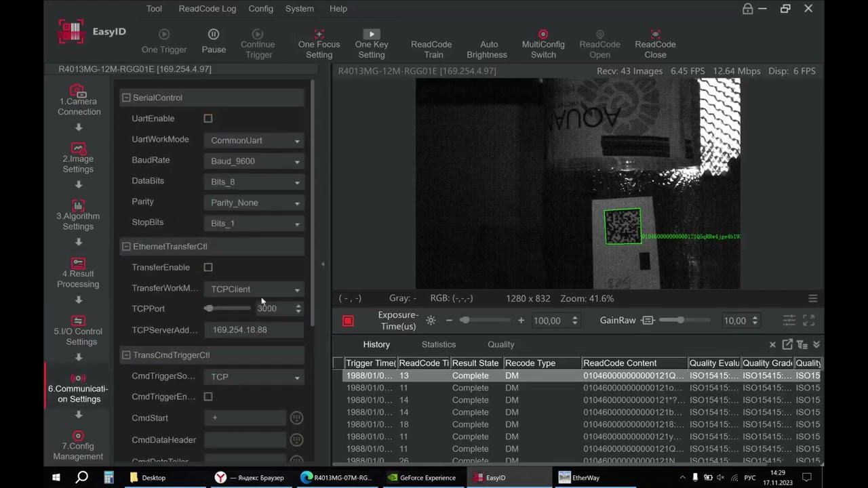
Task: Click the GainRaw adjust icon
Action: 648,321
